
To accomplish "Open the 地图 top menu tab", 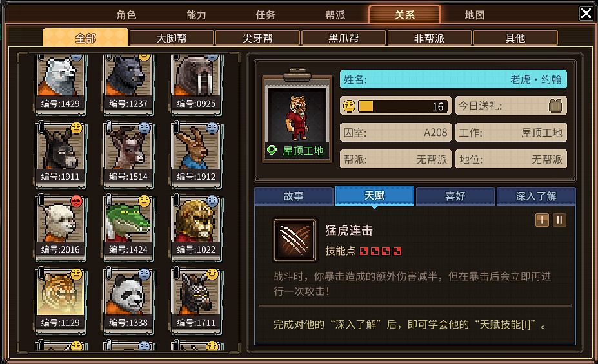I will pyautogui.click(x=475, y=15).
